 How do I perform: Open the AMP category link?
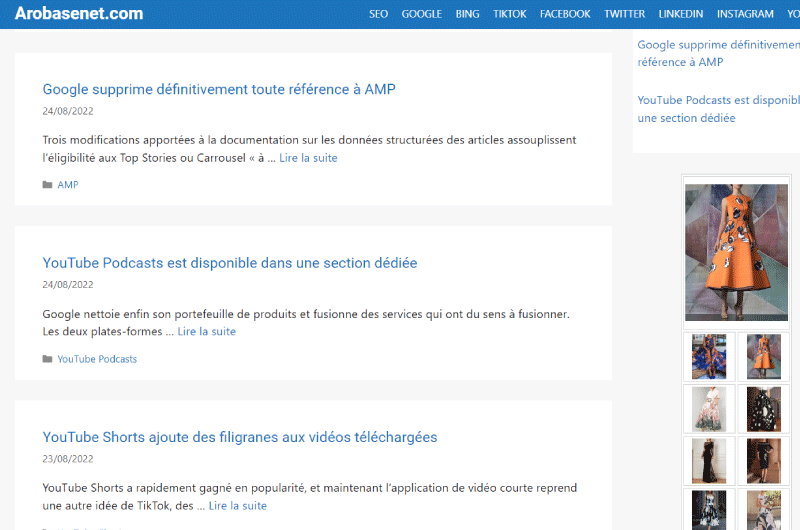tap(68, 185)
